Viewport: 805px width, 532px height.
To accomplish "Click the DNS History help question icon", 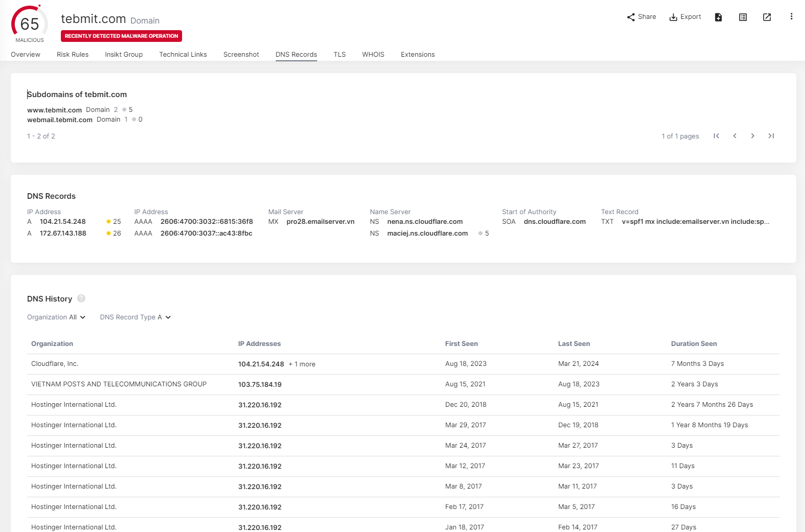I will pos(81,298).
